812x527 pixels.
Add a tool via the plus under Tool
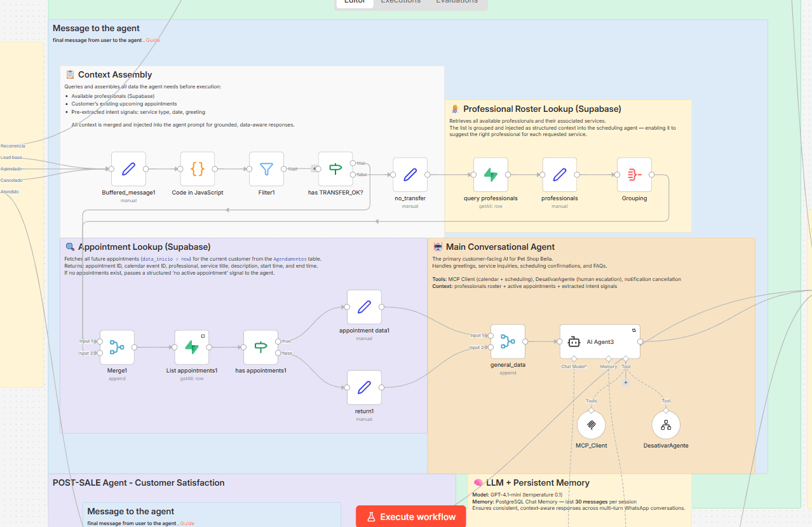pos(626,382)
